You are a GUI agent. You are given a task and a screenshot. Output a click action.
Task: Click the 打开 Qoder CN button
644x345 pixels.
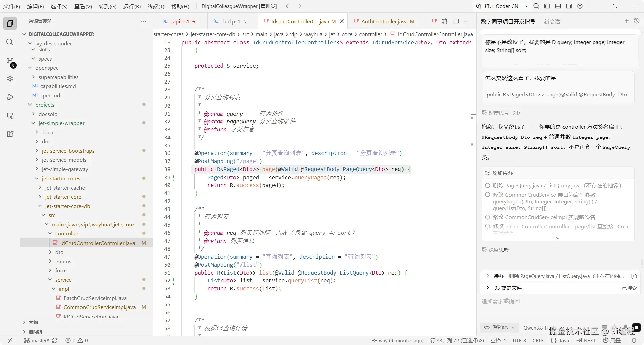[x=497, y=6]
